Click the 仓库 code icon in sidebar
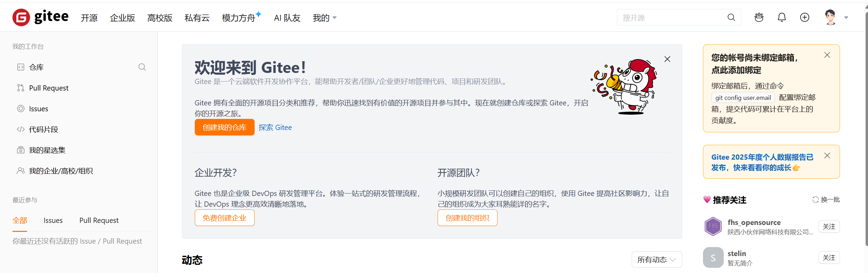The width and height of the screenshot is (868, 273). tap(21, 67)
